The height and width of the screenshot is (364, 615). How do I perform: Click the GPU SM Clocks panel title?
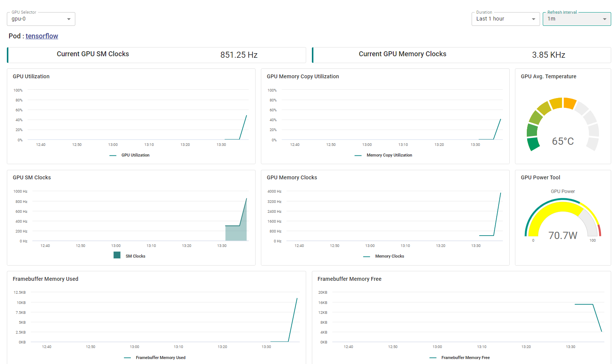(32, 177)
